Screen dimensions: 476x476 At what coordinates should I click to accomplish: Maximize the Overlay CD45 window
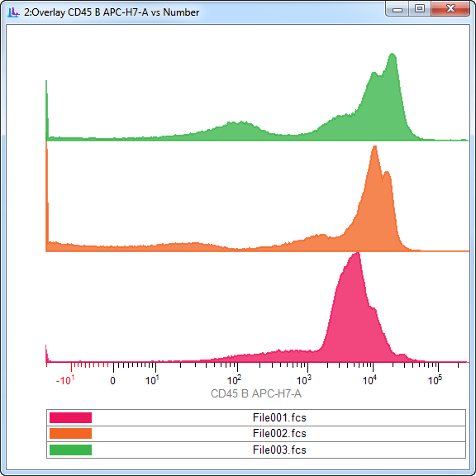420,8
